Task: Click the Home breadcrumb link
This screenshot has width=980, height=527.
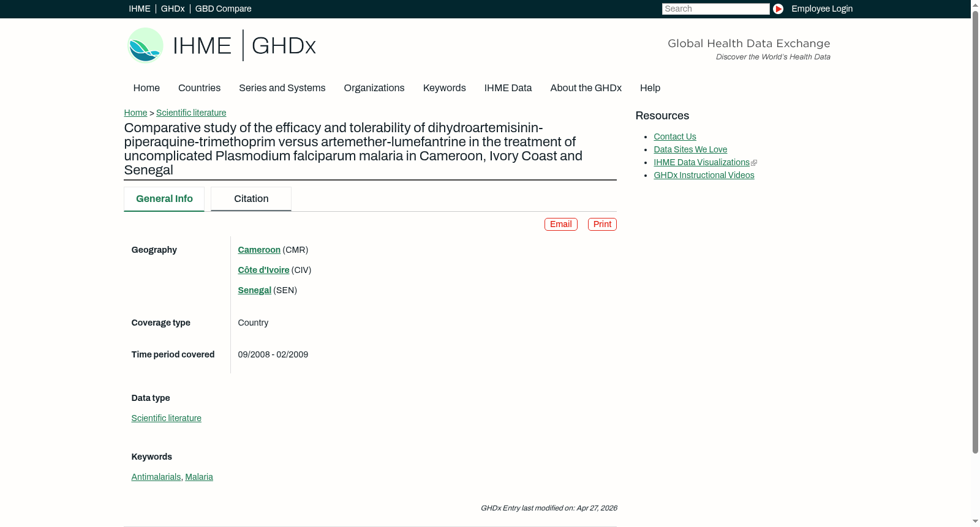Action: [135, 113]
